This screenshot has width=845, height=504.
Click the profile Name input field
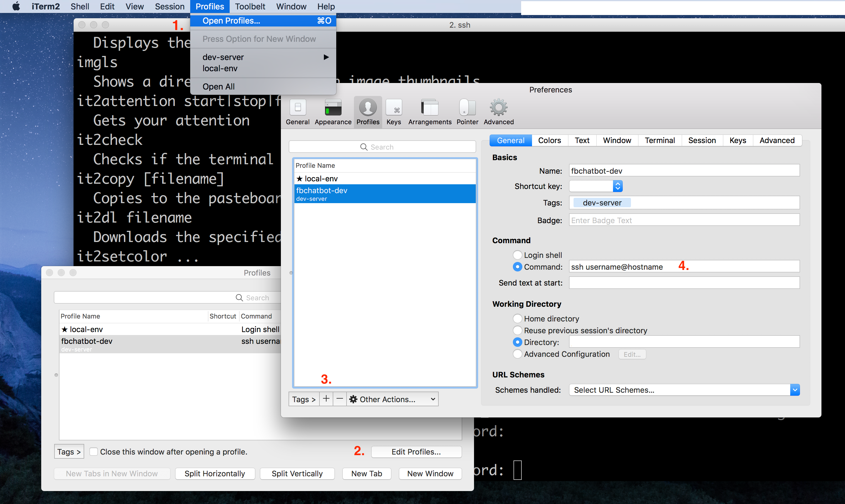pyautogui.click(x=684, y=170)
